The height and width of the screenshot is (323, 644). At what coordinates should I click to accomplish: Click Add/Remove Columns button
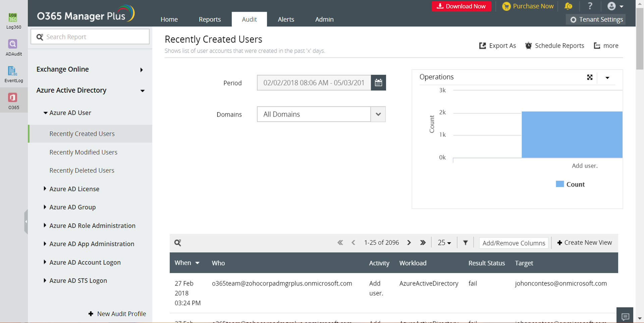[514, 243]
